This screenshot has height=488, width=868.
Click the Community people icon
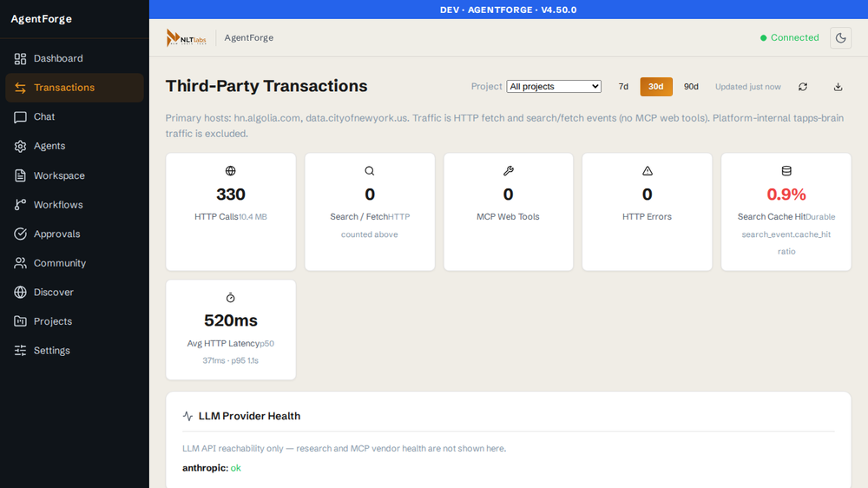click(21, 263)
